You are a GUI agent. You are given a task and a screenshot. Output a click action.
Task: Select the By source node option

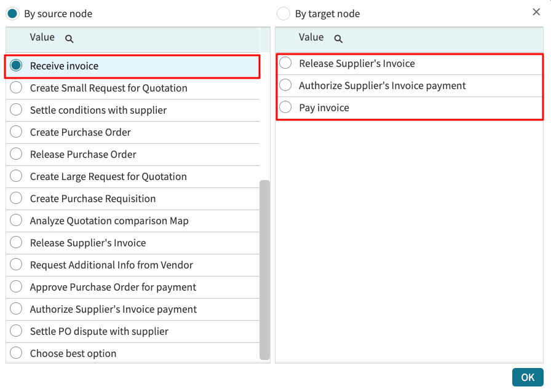[x=12, y=14]
